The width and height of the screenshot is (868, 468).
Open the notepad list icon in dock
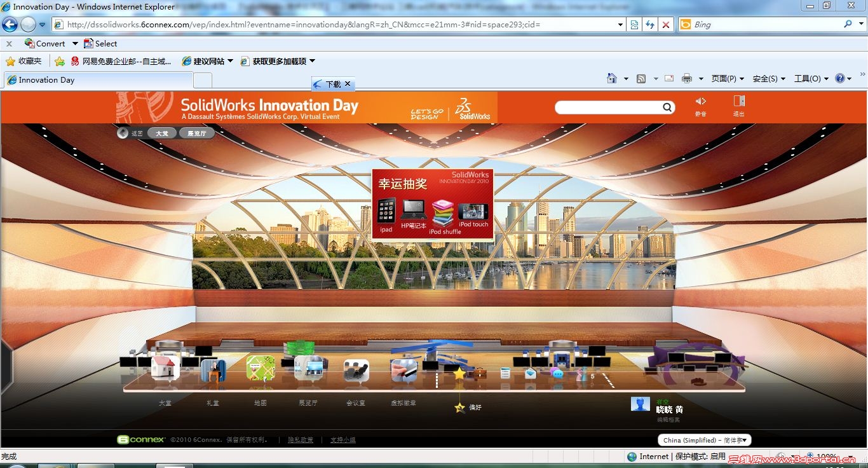tap(505, 373)
